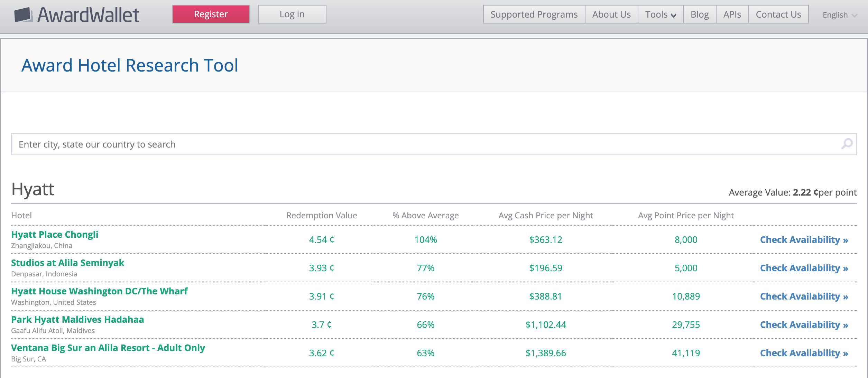Navigate to APIs page
Viewport: 868px width, 378px height.
point(732,15)
